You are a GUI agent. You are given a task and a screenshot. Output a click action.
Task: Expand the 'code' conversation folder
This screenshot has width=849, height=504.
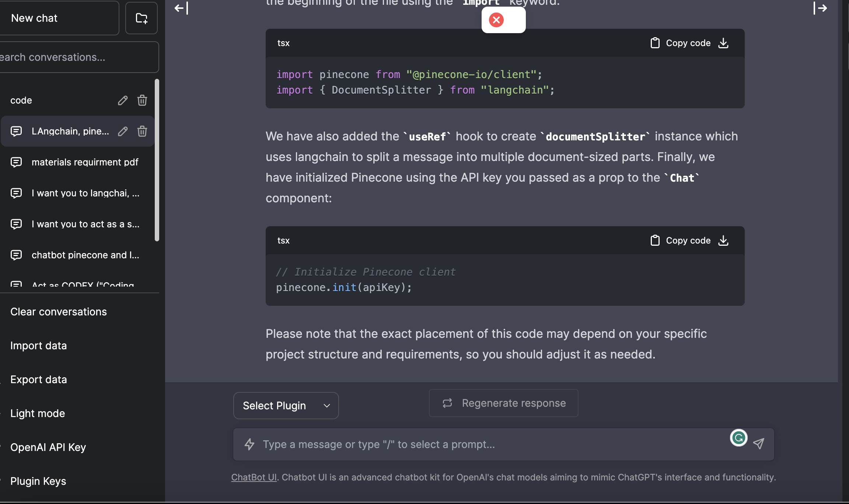pyautogui.click(x=21, y=100)
